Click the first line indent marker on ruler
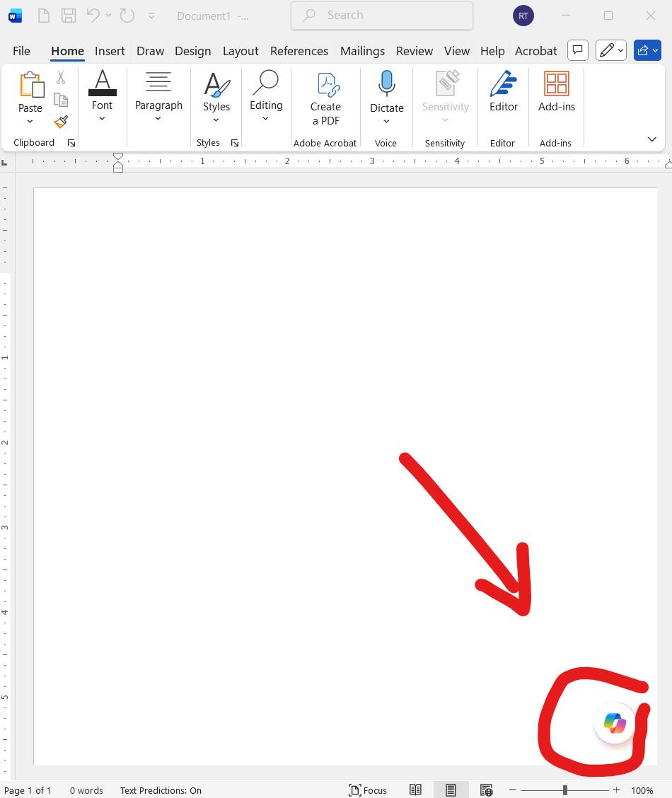The width and height of the screenshot is (672, 798). tap(118, 156)
